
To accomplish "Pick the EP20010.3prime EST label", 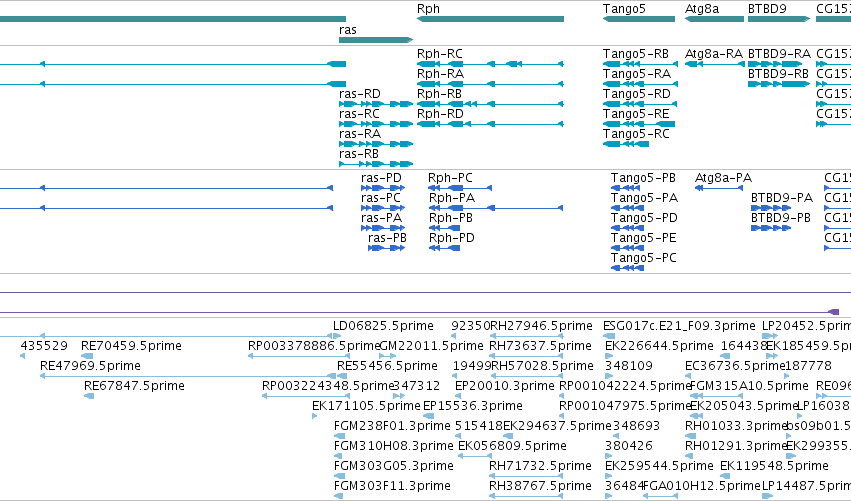I will point(505,386).
